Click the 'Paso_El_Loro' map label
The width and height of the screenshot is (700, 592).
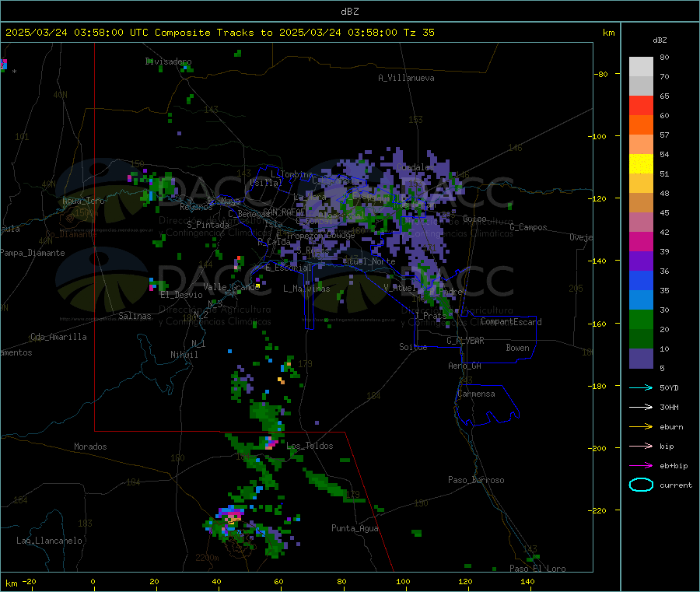(x=537, y=569)
